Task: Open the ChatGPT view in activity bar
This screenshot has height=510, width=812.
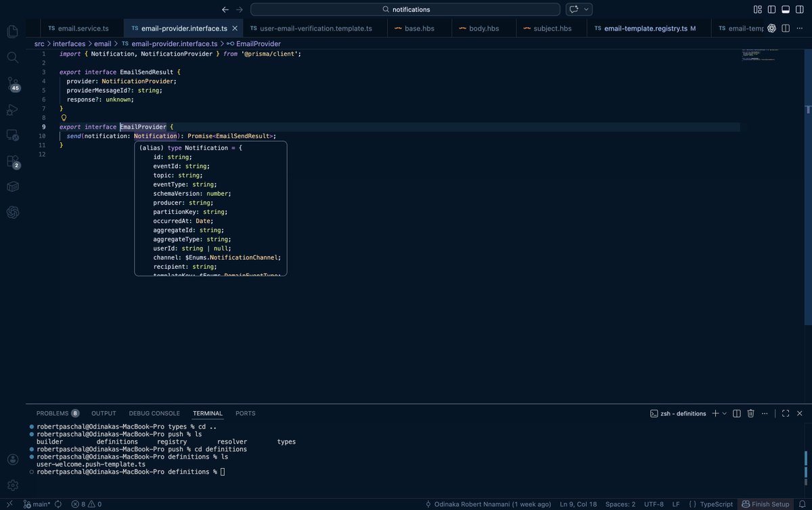Action: click(x=12, y=212)
